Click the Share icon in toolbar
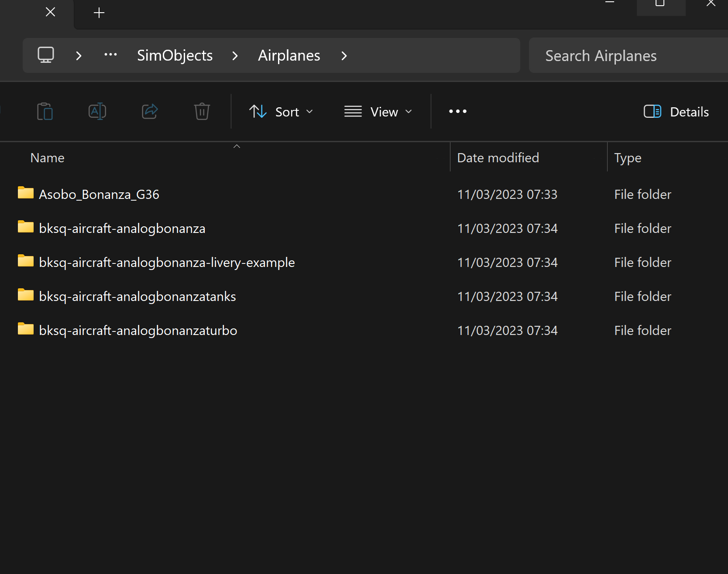Screen dimensions: 728x574 pyautogui.click(x=150, y=111)
